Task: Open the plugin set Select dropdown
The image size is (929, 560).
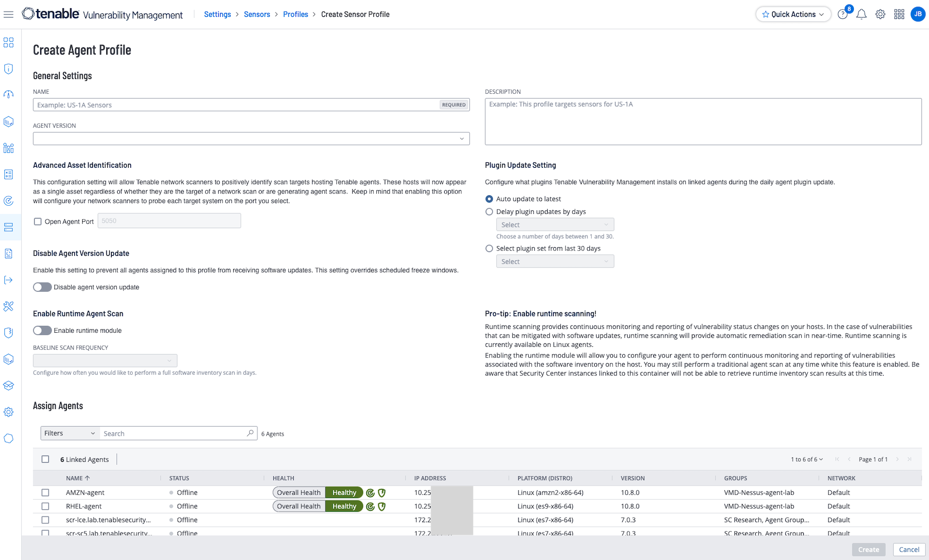Action: pyautogui.click(x=555, y=261)
